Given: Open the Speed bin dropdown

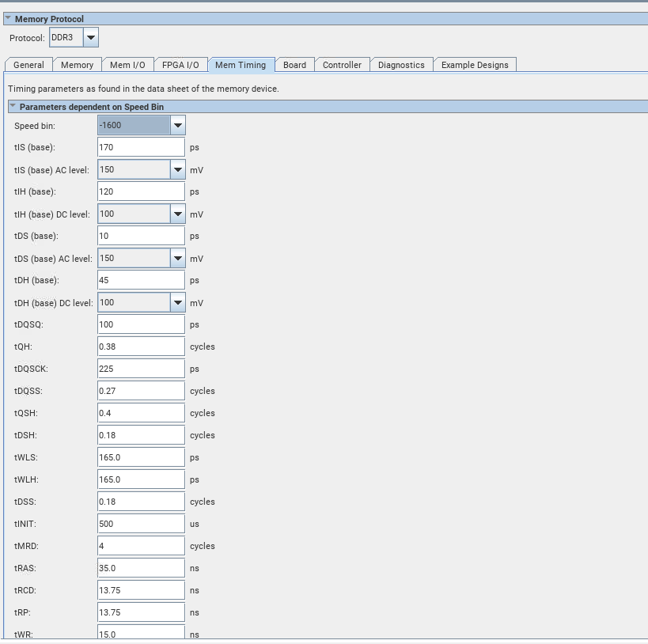Looking at the screenshot, I should point(178,125).
